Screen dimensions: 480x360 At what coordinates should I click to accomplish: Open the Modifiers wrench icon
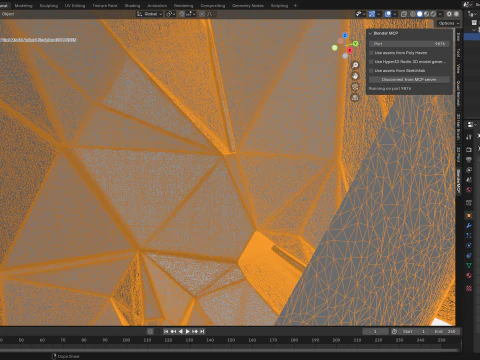[469, 226]
